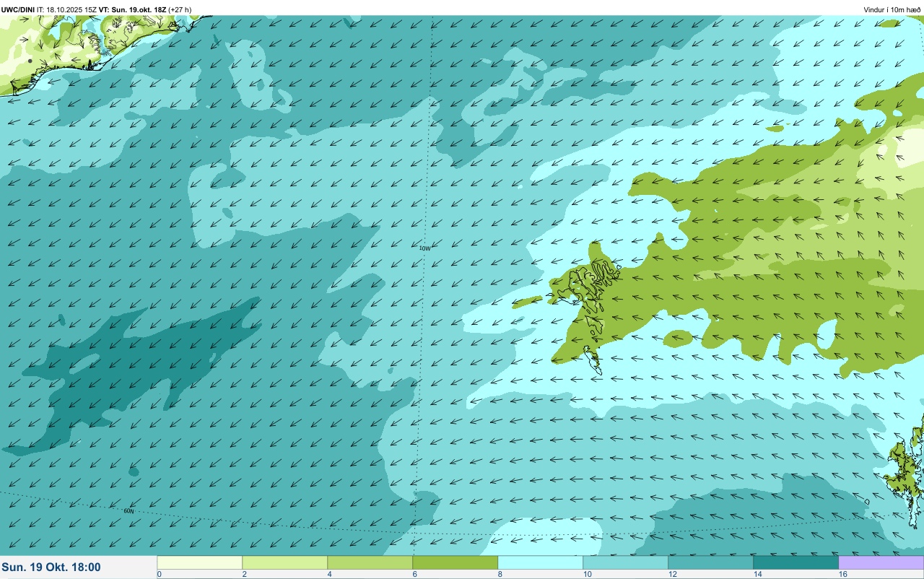Click the 10–12 light teal legend swatch
The image size is (924, 579).
[x=626, y=562]
